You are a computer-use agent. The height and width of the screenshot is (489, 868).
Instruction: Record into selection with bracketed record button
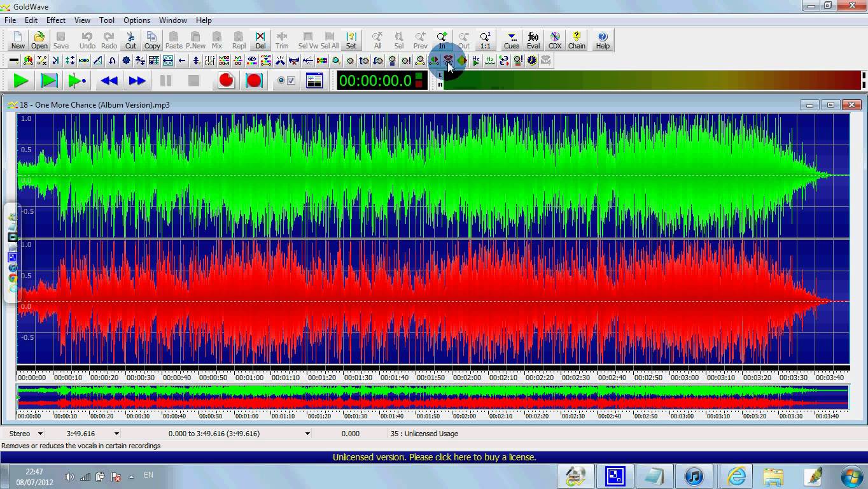[x=254, y=81]
